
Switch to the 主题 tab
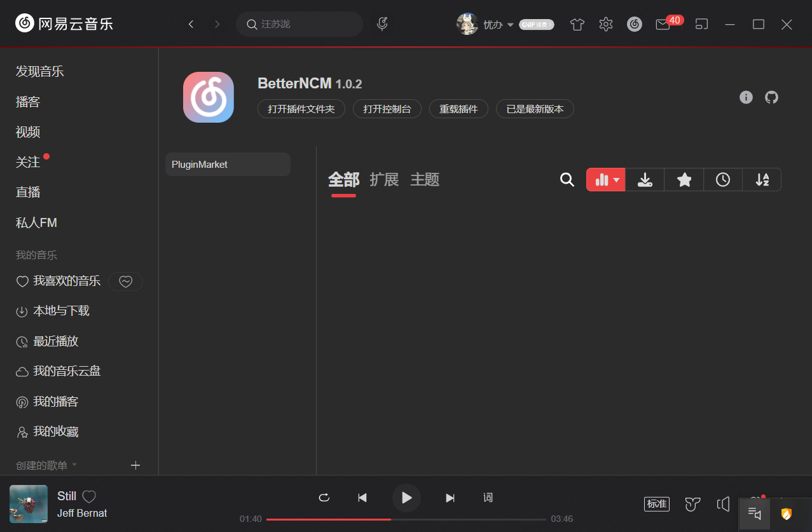[425, 180]
